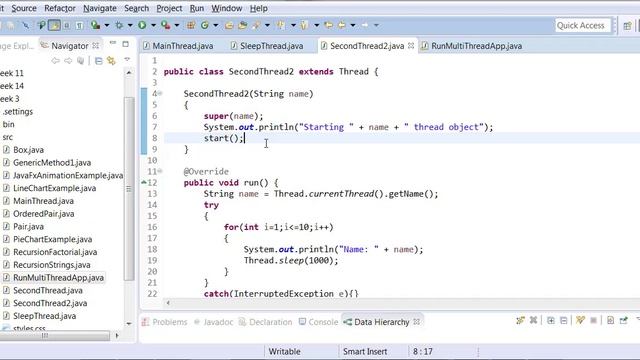The width and height of the screenshot is (640, 360).
Task: Click the Run External Tools icon with red toolbox
Action: point(166,25)
